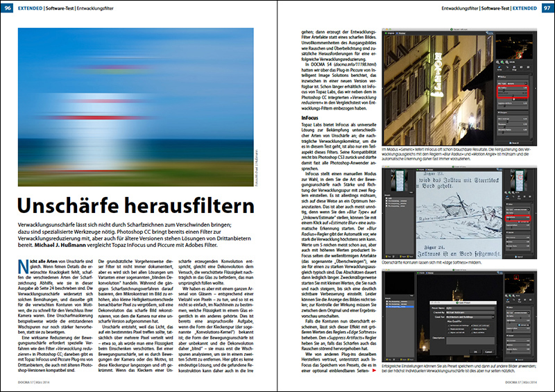The image size is (555, 392).
Task: Click the Preview view tab in hotel screenshot
Action: (401, 33)
